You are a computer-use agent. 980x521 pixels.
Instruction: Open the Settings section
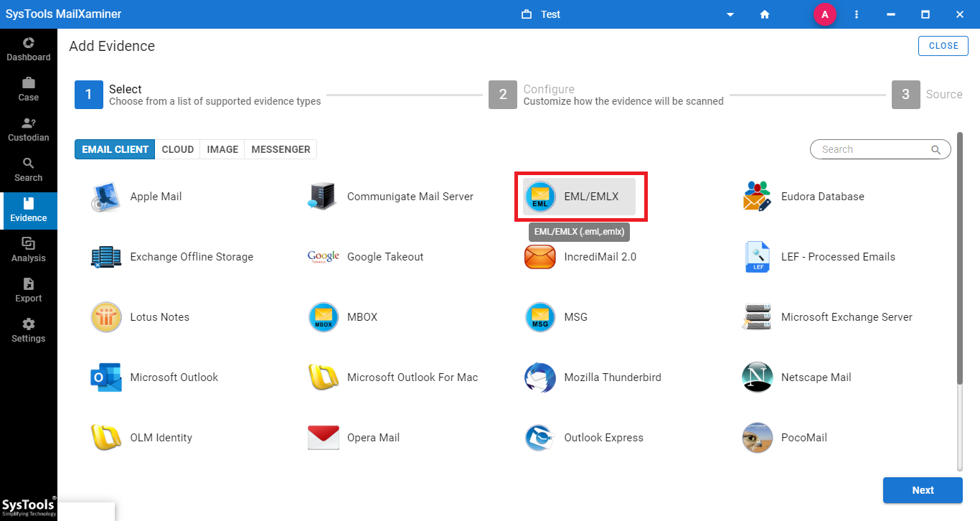[29, 331]
